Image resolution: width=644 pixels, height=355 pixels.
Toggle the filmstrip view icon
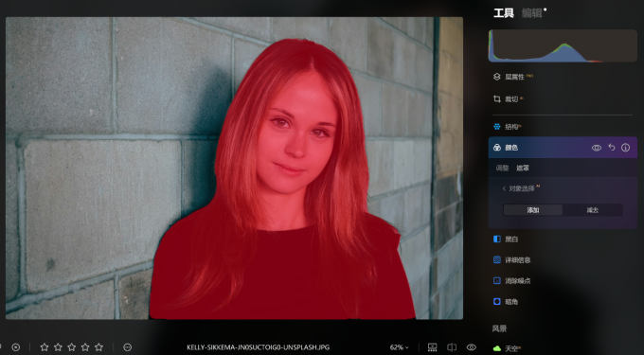(x=432, y=347)
